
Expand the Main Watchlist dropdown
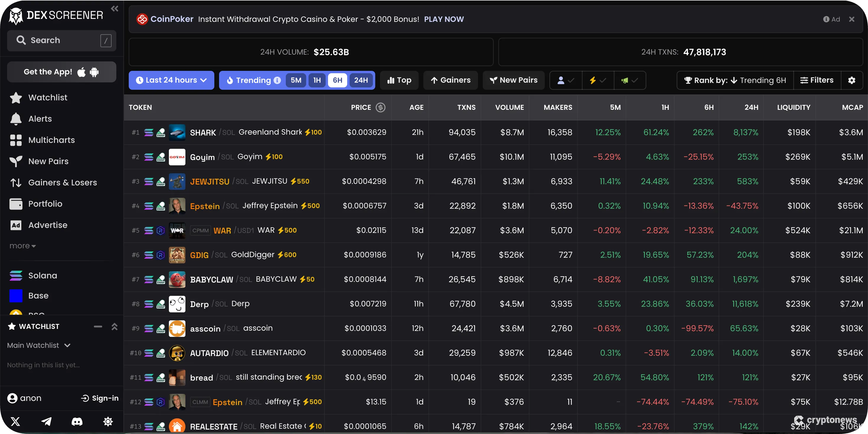[39, 345]
